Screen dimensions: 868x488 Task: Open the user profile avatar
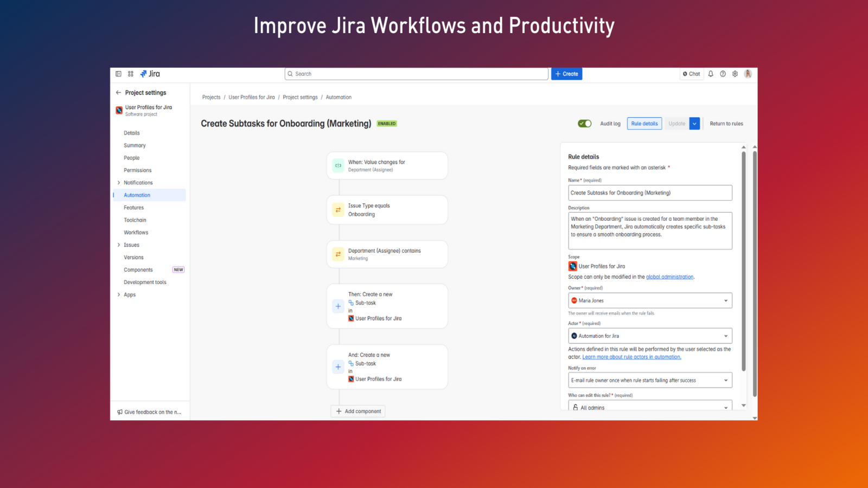tap(748, 74)
